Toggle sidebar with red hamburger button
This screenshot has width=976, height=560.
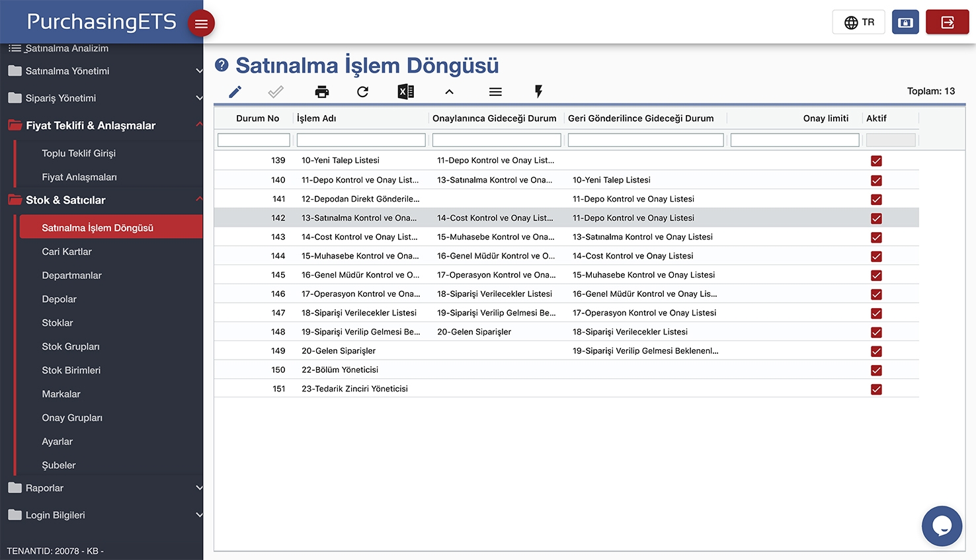pos(201,24)
